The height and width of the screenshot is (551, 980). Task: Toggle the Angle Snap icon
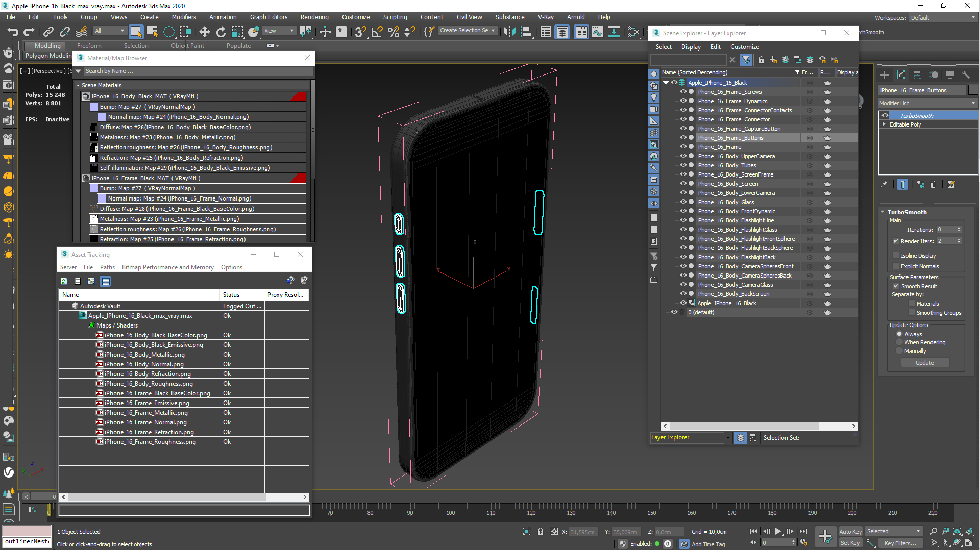tap(377, 32)
